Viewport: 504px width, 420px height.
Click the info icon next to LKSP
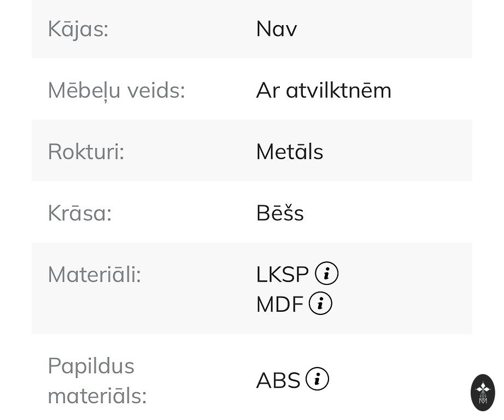(x=327, y=273)
